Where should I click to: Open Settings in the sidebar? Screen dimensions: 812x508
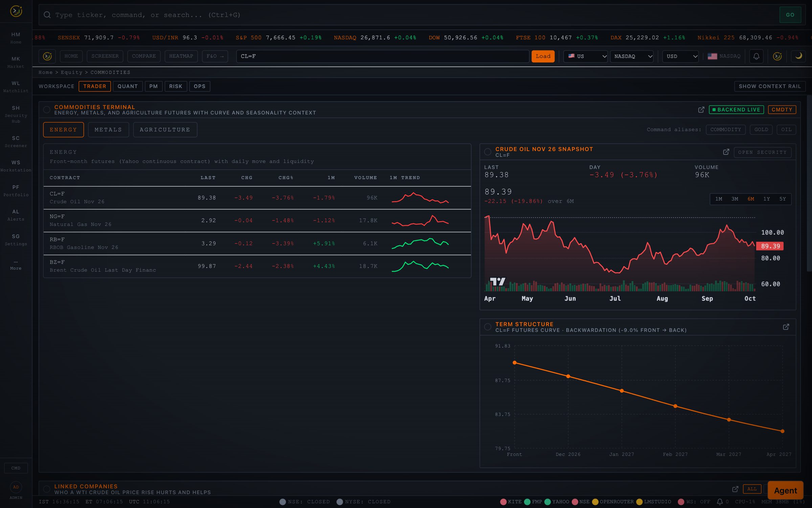point(16,240)
